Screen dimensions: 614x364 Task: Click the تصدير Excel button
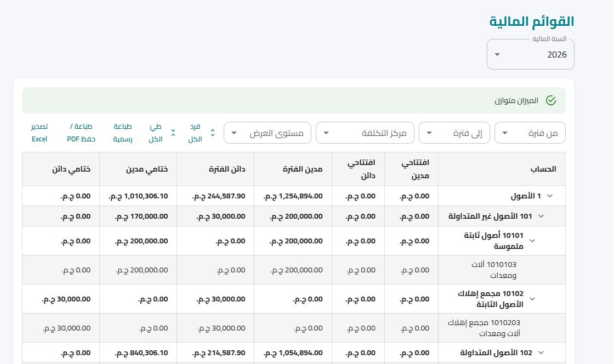39,133
